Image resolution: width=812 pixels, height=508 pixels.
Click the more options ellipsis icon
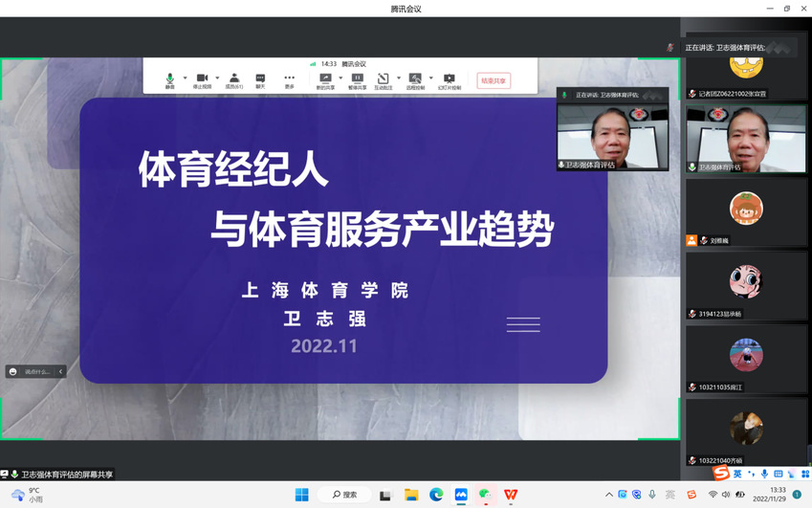point(289,79)
